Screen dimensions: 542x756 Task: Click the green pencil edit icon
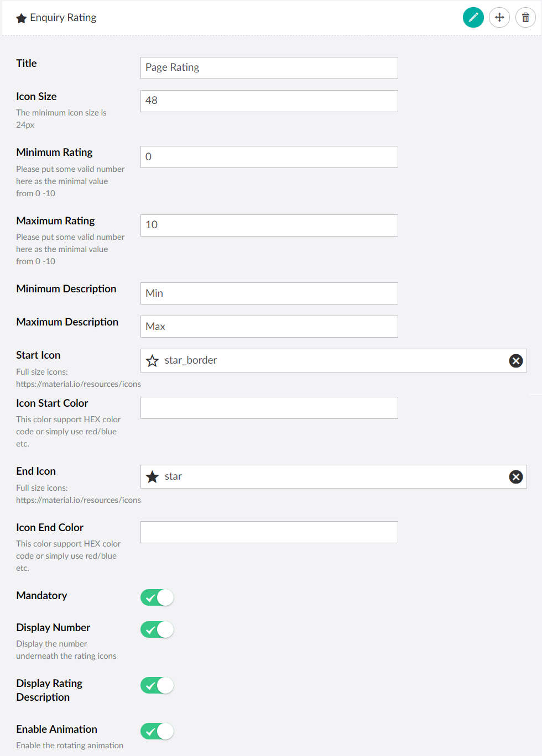473,18
